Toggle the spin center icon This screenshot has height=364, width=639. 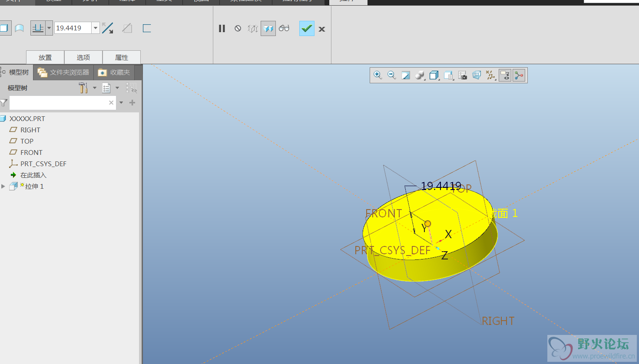click(519, 75)
